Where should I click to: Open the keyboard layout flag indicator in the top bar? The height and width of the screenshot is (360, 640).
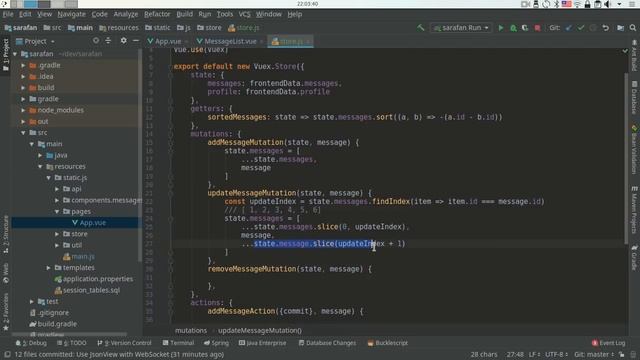coord(567,4)
